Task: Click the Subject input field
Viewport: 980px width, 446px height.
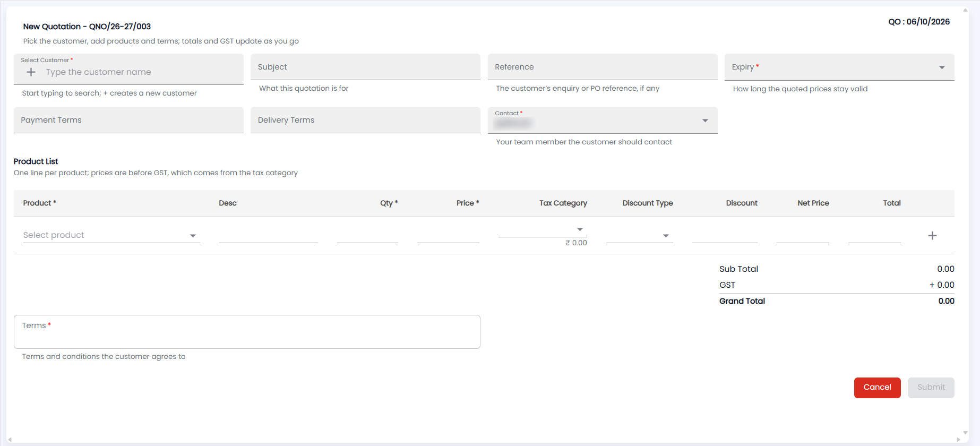Action: [x=365, y=67]
